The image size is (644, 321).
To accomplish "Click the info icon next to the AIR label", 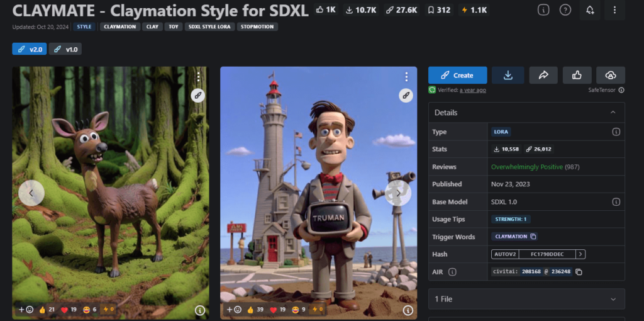I will click(x=452, y=272).
